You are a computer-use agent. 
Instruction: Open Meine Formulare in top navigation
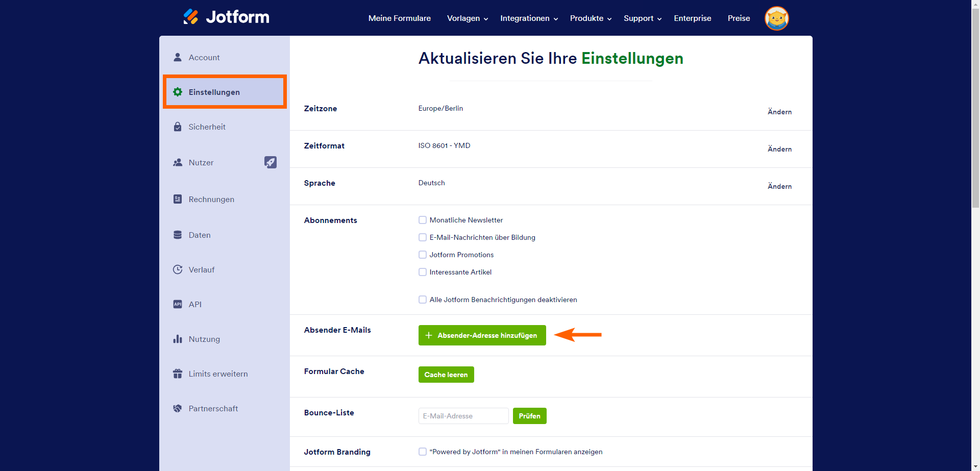tap(400, 18)
